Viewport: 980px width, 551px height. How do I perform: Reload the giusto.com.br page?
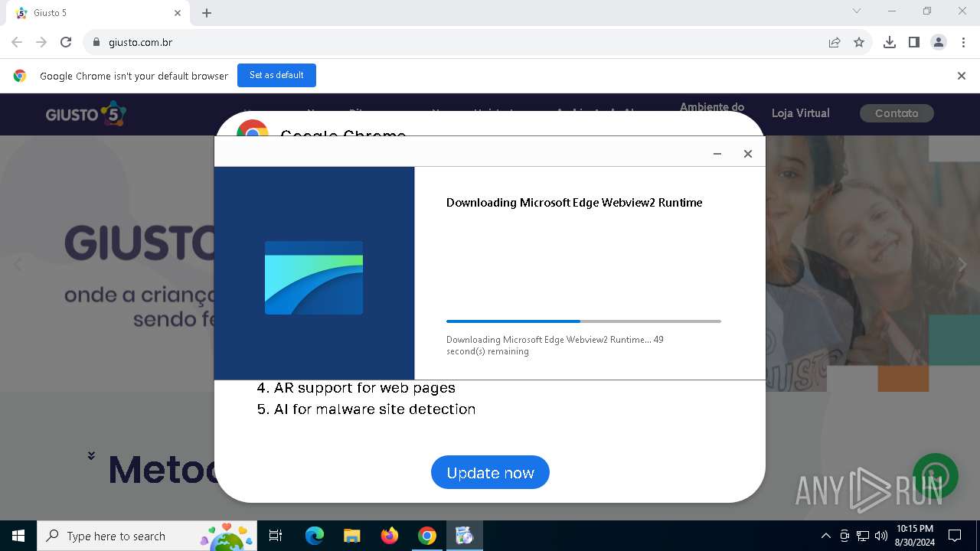[x=66, y=42]
